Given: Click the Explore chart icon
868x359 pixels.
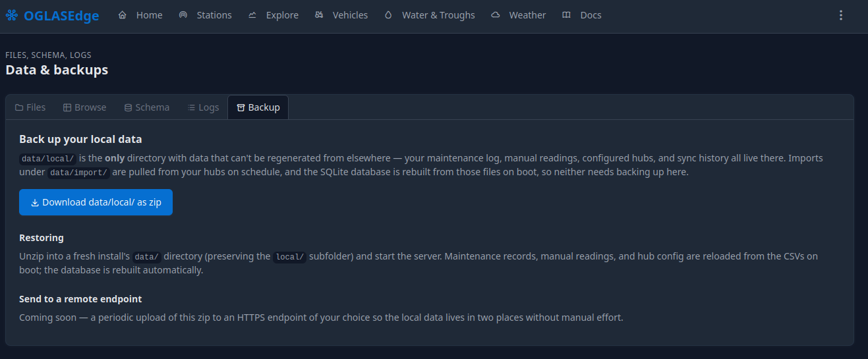Looking at the screenshot, I should point(252,14).
